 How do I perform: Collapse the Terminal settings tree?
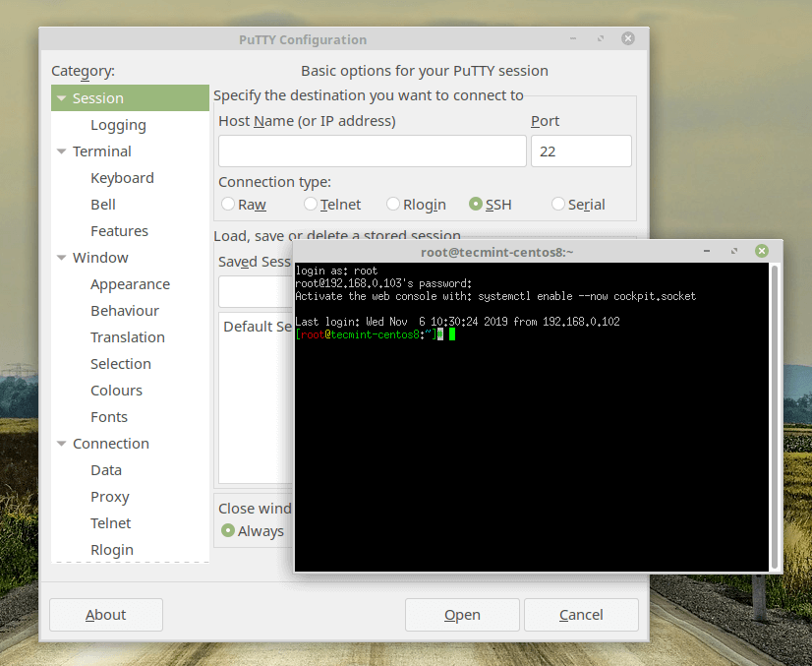(61, 151)
